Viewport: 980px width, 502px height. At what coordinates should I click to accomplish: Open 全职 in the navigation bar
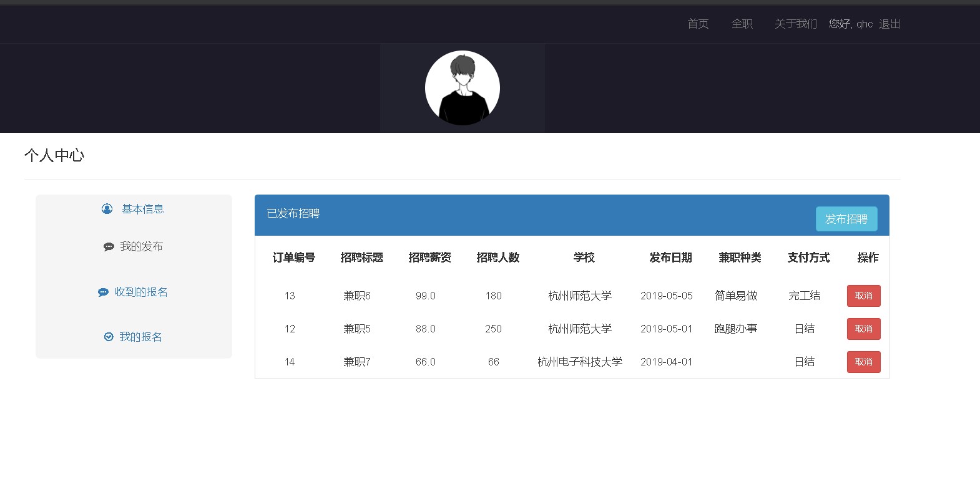coord(742,24)
